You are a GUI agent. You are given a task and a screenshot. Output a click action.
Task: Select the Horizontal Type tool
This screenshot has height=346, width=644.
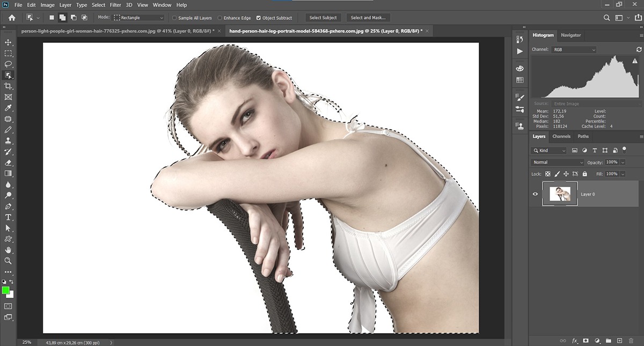pos(8,217)
